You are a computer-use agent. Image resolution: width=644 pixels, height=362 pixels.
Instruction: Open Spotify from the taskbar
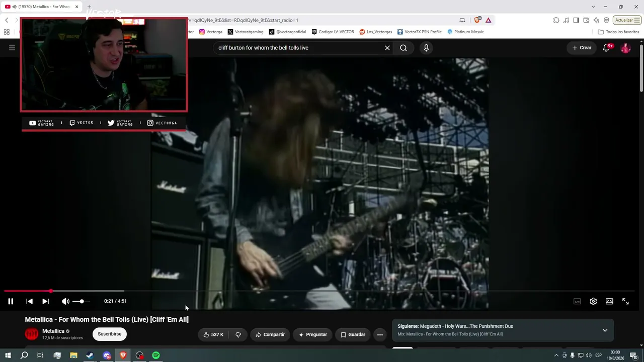[156, 355]
